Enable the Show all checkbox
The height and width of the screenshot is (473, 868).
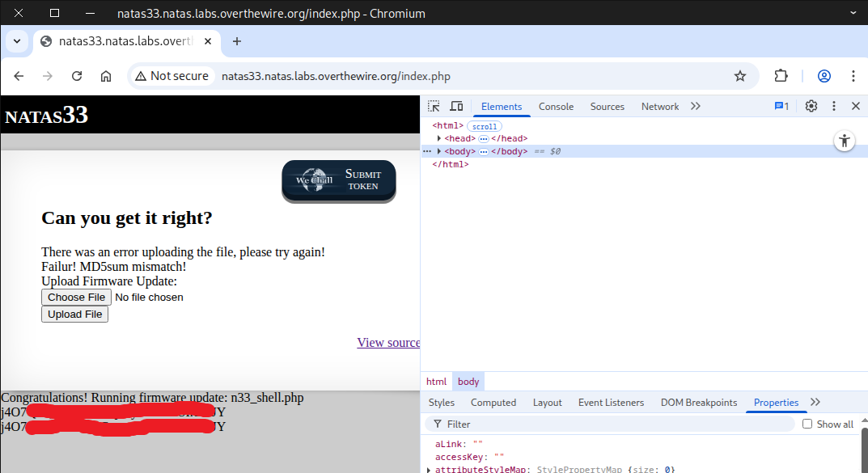[807, 424]
